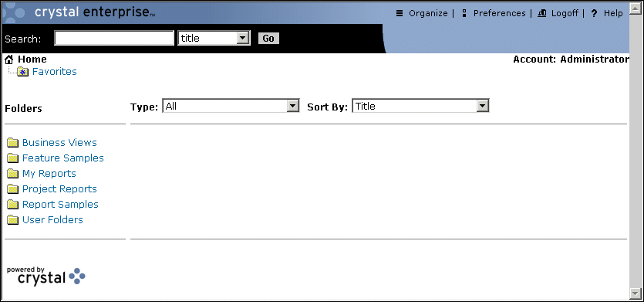Open the Sort By dropdown
The width and height of the screenshot is (644, 302).
420,106
